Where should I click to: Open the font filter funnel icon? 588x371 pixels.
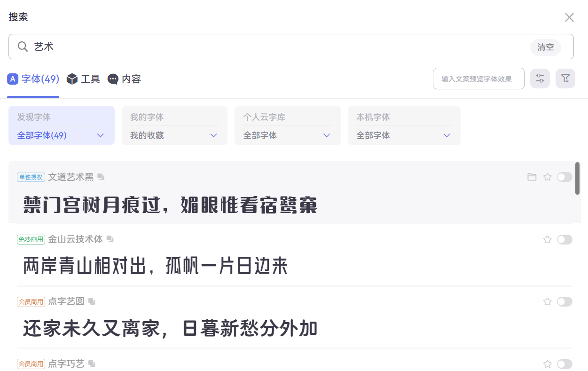click(565, 79)
